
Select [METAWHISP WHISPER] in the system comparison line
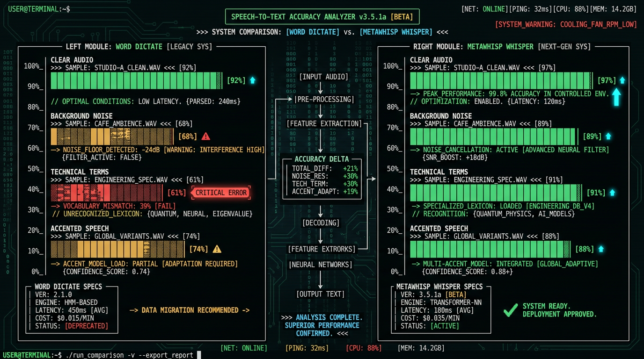pos(396,32)
